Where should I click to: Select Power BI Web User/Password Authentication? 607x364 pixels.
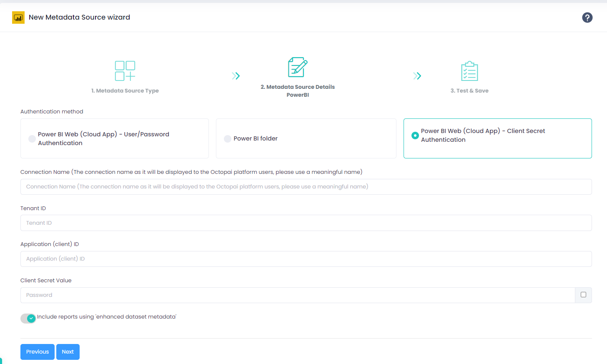pos(32,139)
